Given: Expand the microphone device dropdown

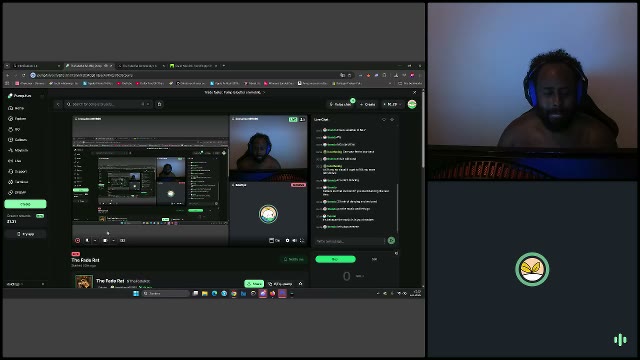Looking at the screenshot, I should (95, 240).
